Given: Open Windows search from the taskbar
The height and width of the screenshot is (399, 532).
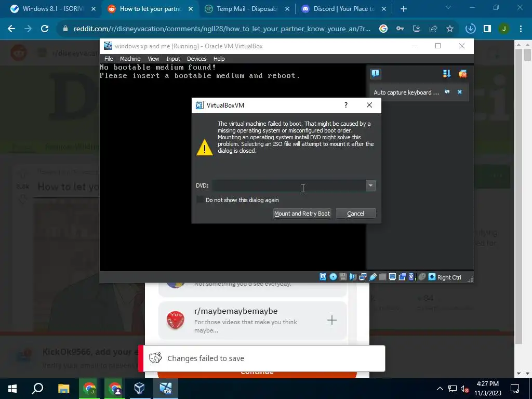Looking at the screenshot, I should [x=37, y=389].
